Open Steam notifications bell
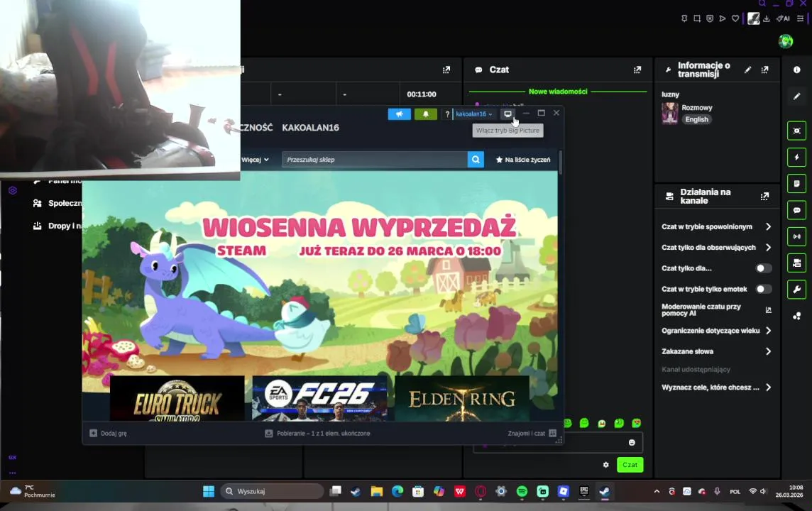 tap(426, 114)
